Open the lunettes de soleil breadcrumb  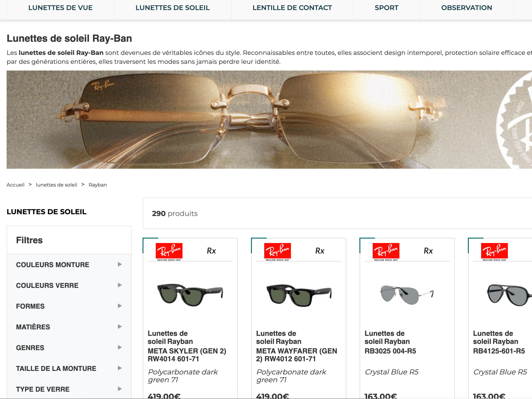(x=56, y=185)
